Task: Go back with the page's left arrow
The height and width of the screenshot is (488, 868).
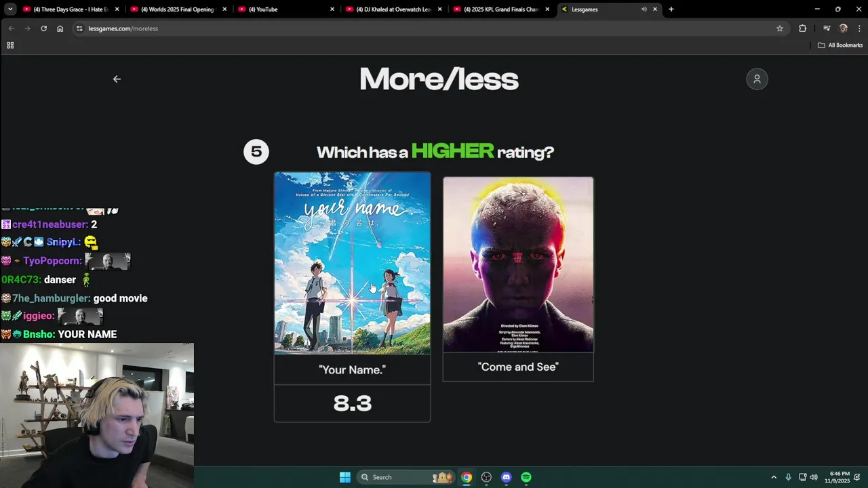Action: [x=117, y=79]
